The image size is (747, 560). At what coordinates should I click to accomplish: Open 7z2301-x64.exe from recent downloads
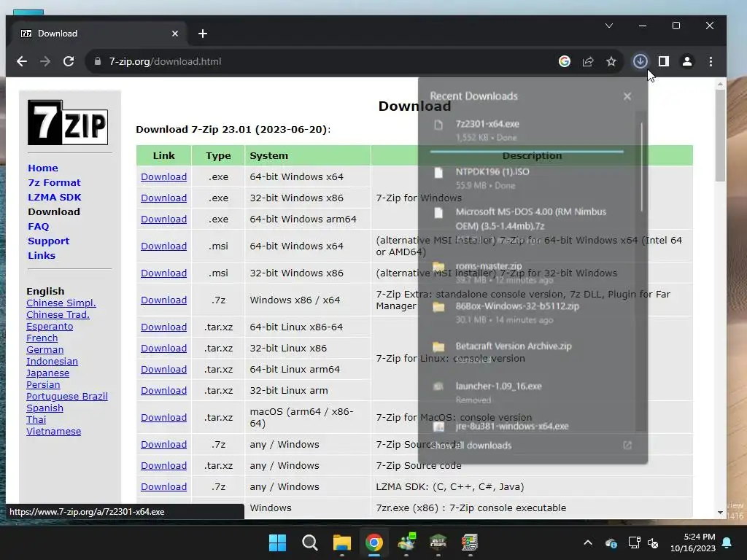(527, 131)
